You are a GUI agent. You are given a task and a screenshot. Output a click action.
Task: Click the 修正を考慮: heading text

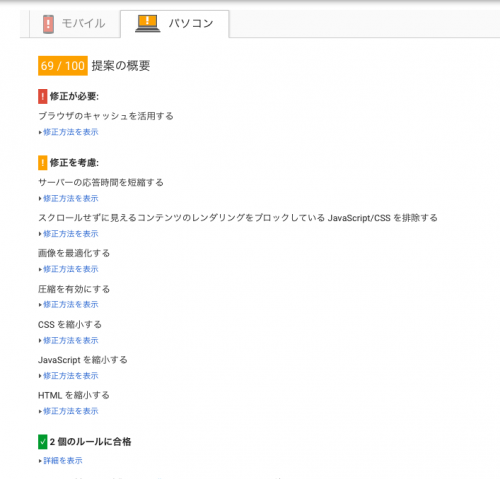click(74, 163)
